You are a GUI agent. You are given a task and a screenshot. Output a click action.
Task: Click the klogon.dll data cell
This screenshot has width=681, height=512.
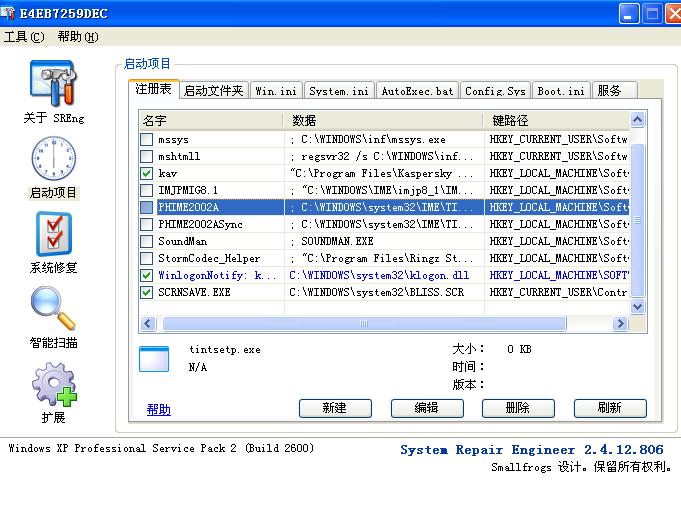pos(379,275)
